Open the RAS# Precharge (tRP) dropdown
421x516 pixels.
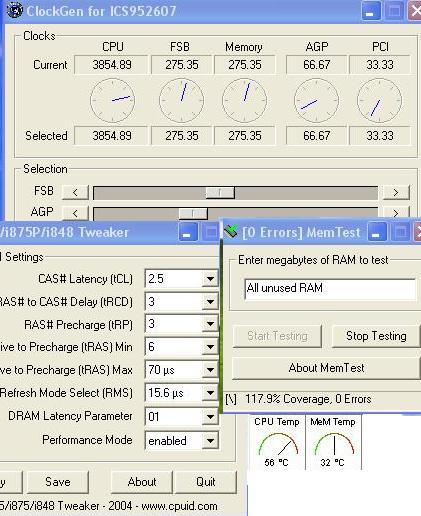pyautogui.click(x=210, y=324)
